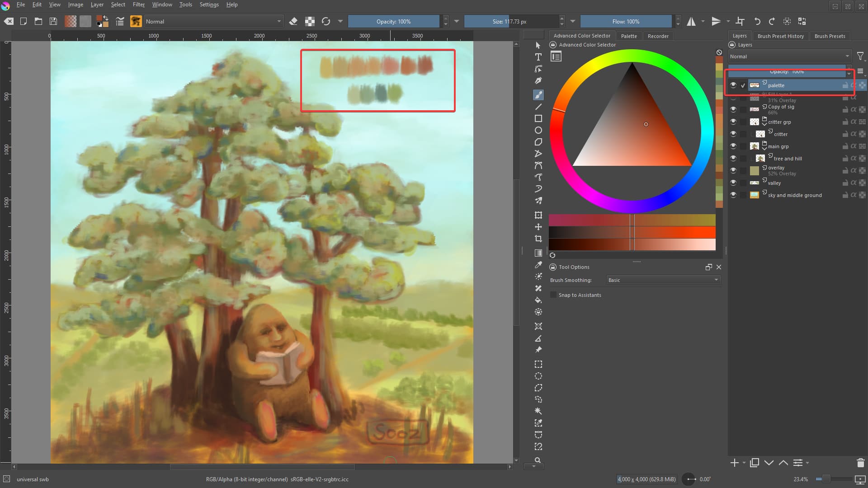Select the Gradient tool

(538, 252)
